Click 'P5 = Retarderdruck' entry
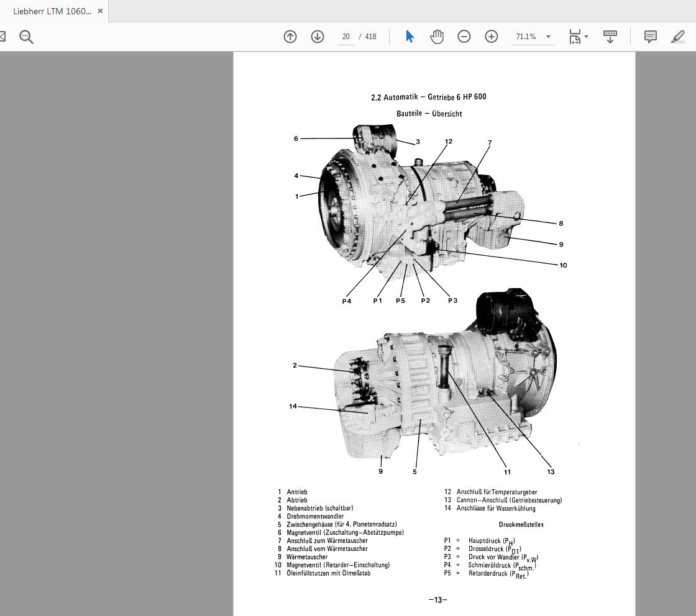696x616 pixels. pos(487,574)
